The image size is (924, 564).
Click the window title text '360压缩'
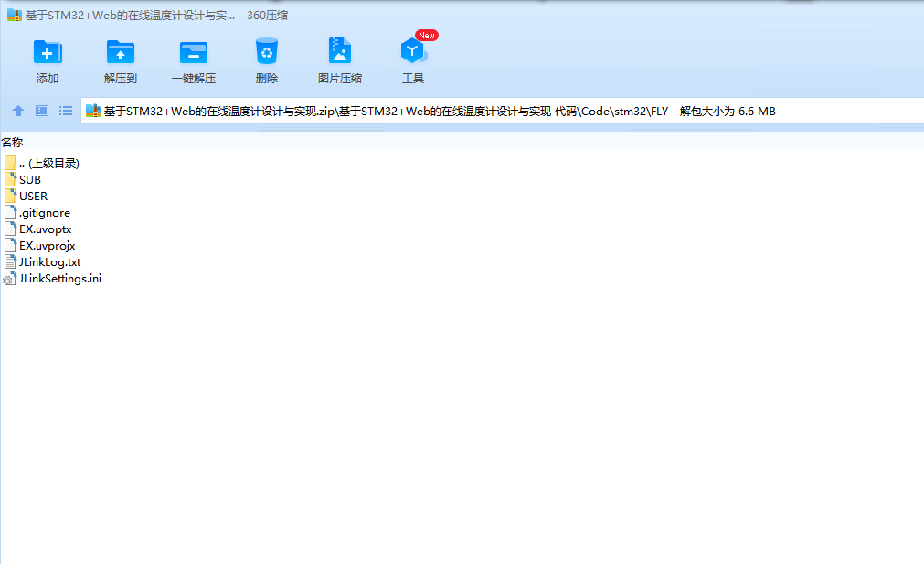[x=267, y=16]
